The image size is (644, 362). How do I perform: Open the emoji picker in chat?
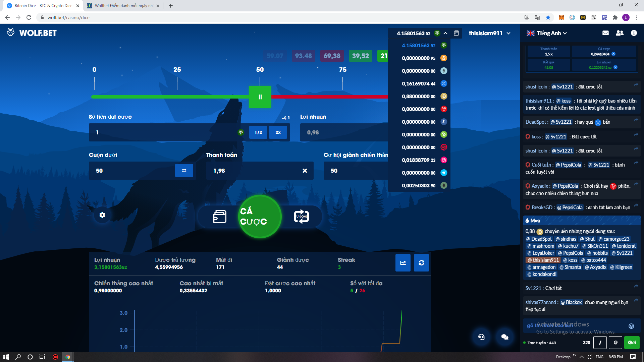[631, 326]
